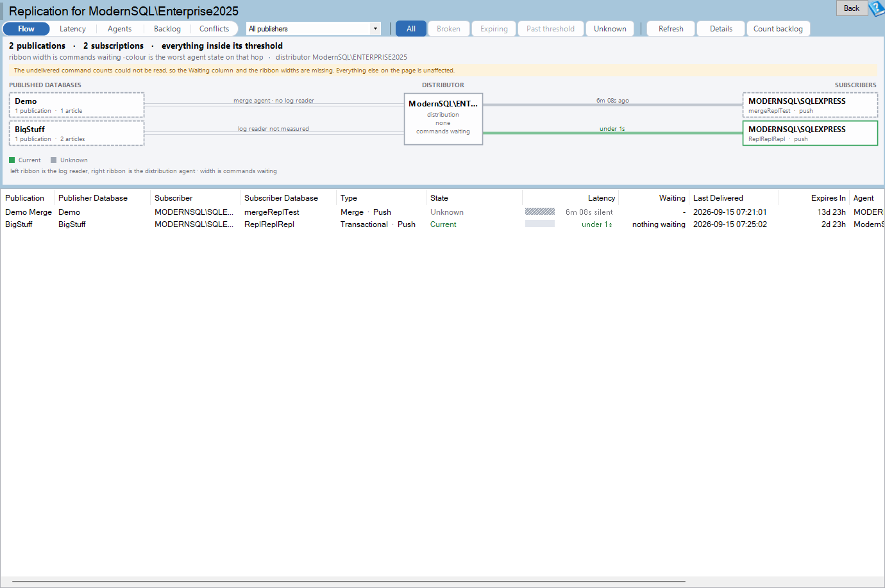Click the horizontal scrollbar at the bottom
The image size is (885, 588).
coord(350,582)
